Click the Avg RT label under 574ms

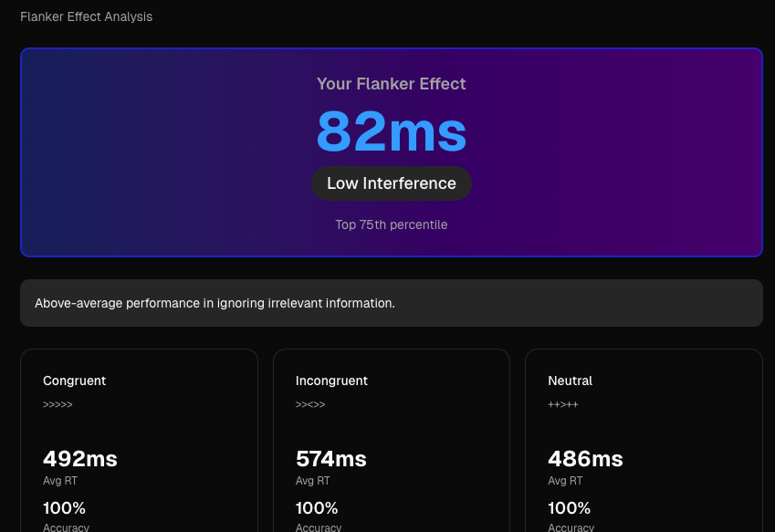(313, 481)
